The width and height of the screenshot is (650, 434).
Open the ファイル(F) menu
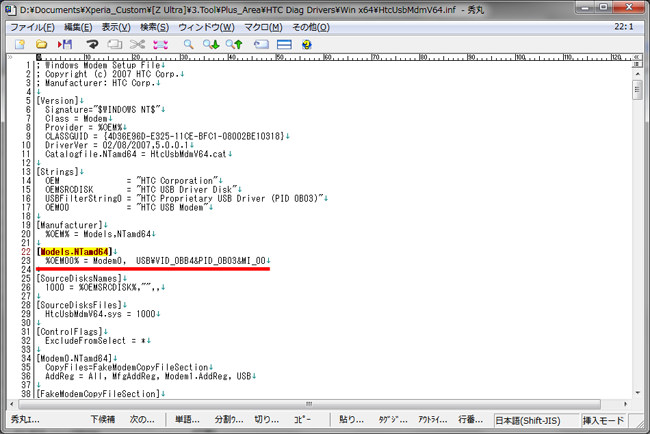32,27
